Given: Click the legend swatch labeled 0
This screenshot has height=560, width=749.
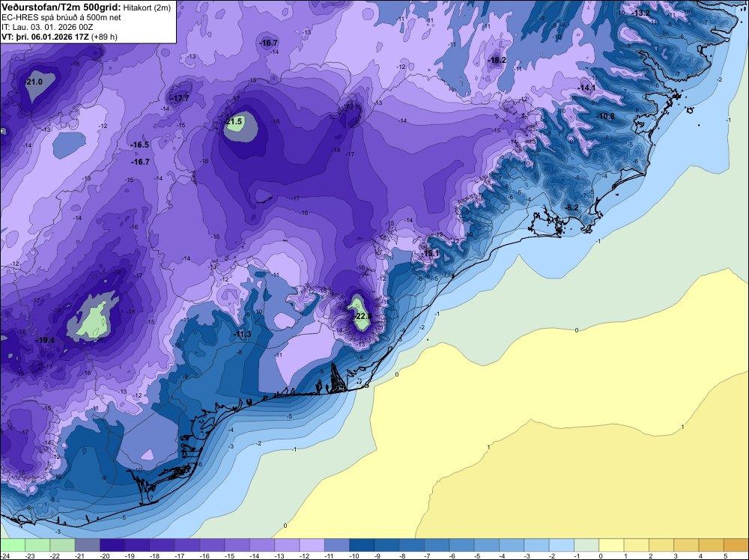Looking at the screenshot, I should [611, 545].
